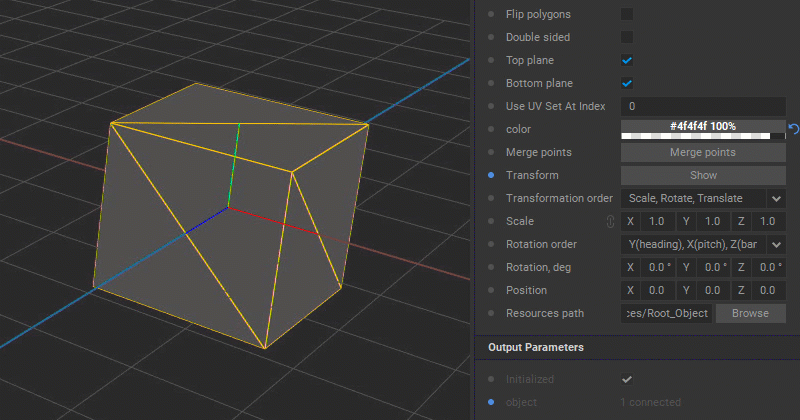The width and height of the screenshot is (800, 420).
Task: Click the Merge points parameter dot
Action: click(x=491, y=152)
